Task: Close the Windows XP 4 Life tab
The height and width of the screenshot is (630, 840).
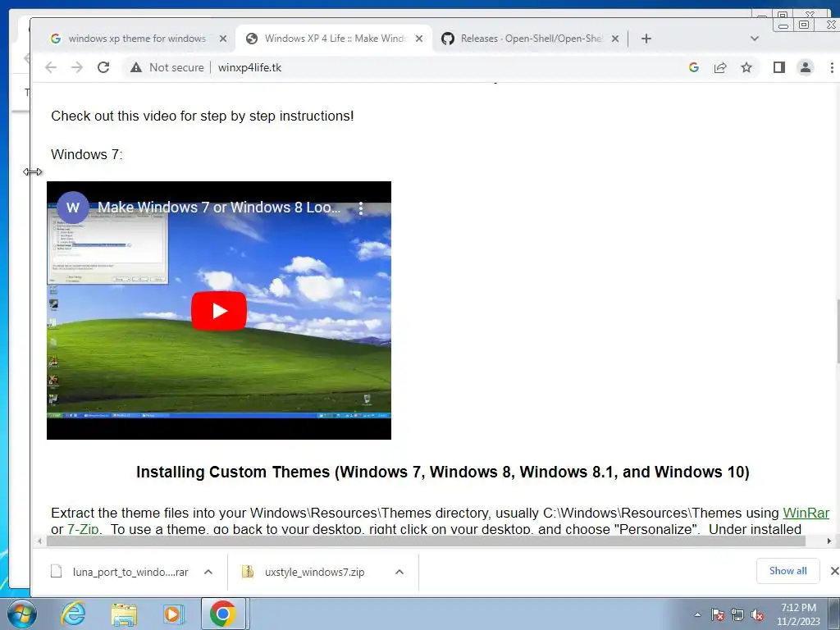Action: coord(419,39)
